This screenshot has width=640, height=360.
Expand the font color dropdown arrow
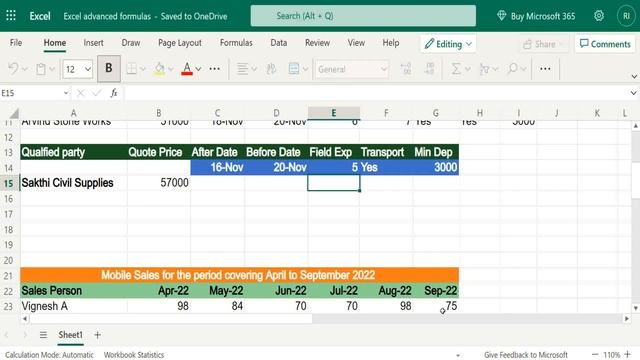[198, 69]
